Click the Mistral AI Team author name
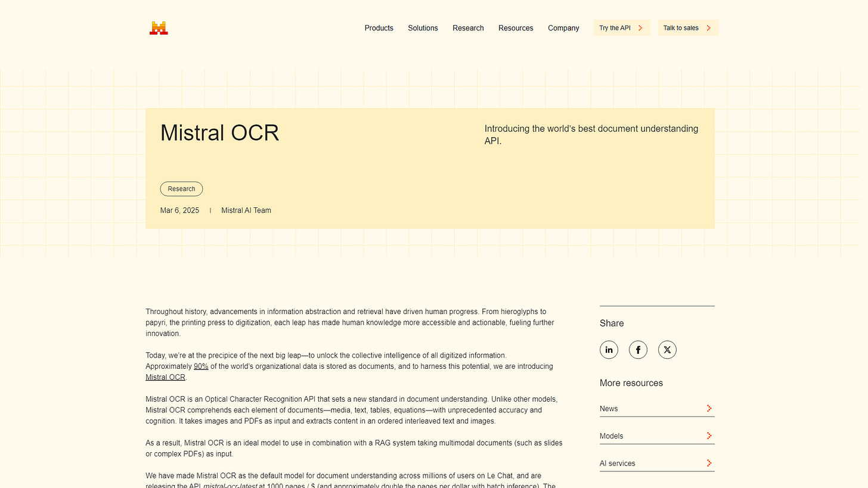868x488 pixels. [246, 210]
